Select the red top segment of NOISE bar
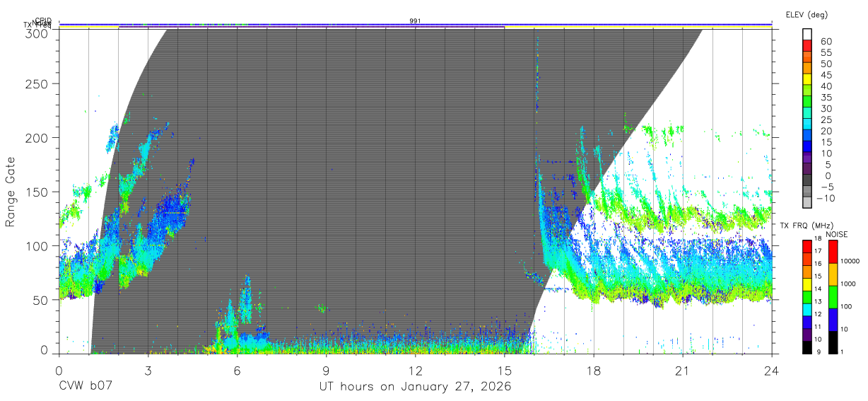Image resolution: width=868 pixels, height=401 pixels. pyautogui.click(x=833, y=252)
